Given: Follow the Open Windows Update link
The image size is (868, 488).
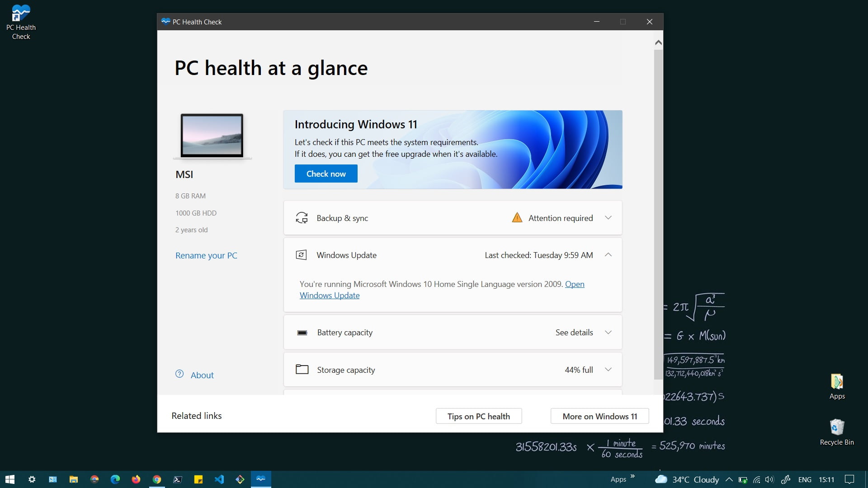Looking at the screenshot, I should 330,296.
